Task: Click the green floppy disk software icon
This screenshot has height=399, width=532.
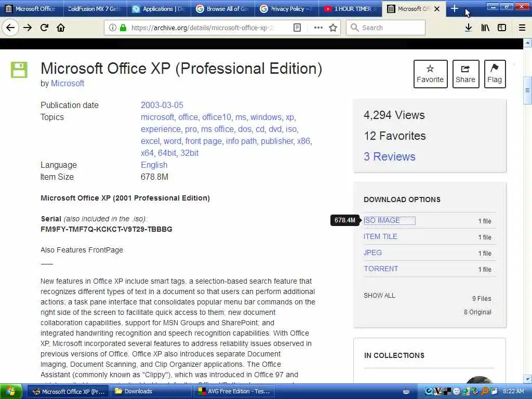Action: point(19,70)
